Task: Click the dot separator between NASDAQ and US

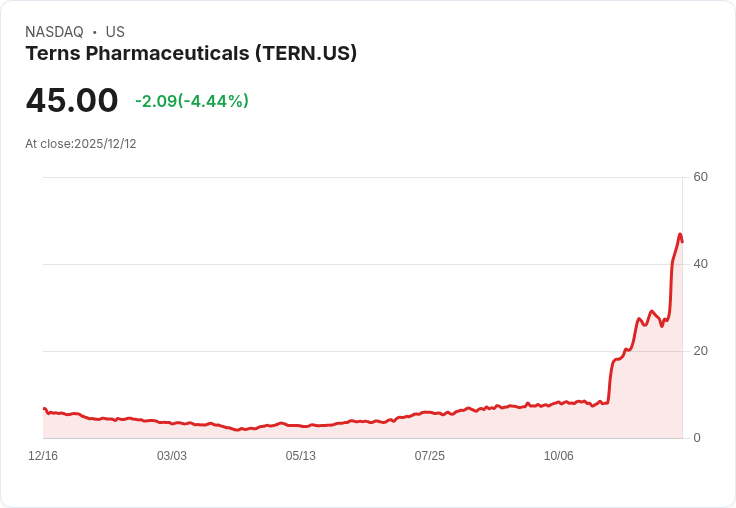Action: [x=95, y=32]
